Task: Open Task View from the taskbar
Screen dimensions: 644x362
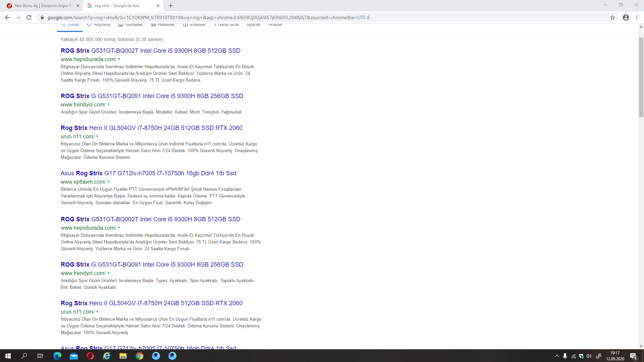Action: 40,356
